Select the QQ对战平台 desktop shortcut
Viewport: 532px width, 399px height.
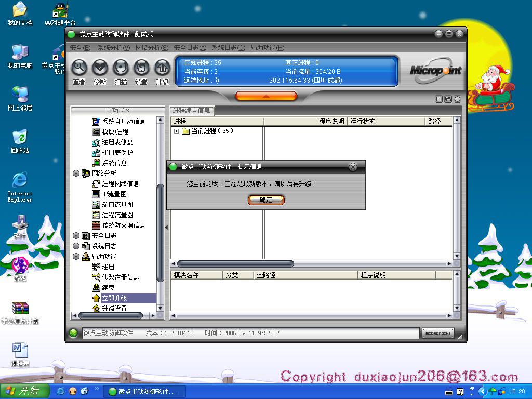coord(60,14)
